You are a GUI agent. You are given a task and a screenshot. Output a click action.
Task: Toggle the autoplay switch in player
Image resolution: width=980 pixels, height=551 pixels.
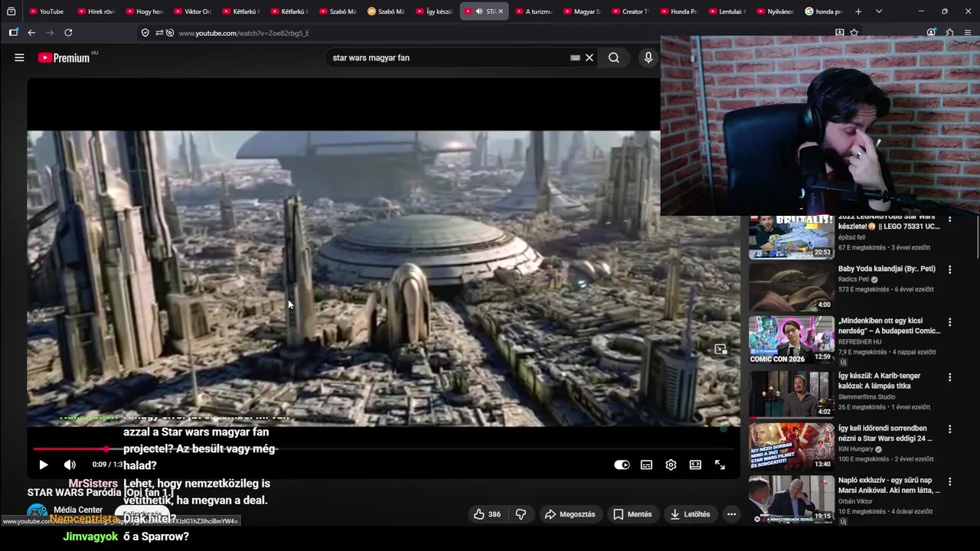[x=622, y=465]
